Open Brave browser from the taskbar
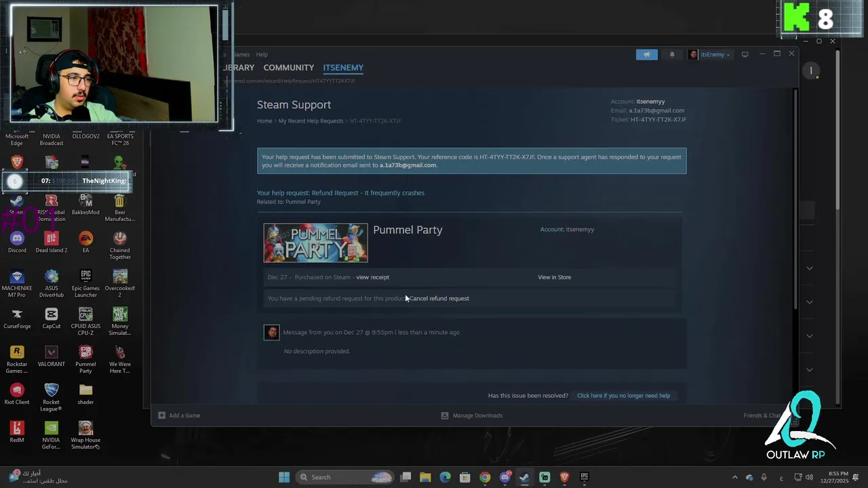This screenshot has width=868, height=488. tap(564, 477)
